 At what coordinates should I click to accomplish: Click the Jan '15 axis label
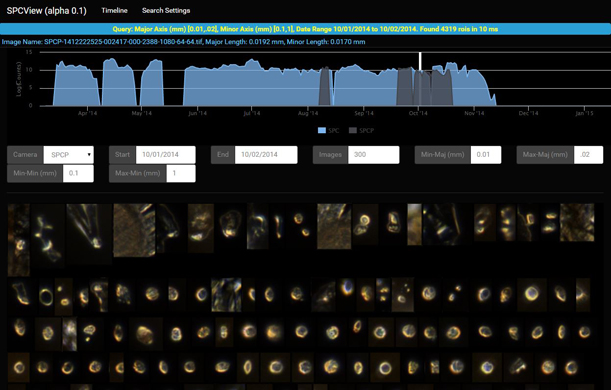(x=584, y=113)
